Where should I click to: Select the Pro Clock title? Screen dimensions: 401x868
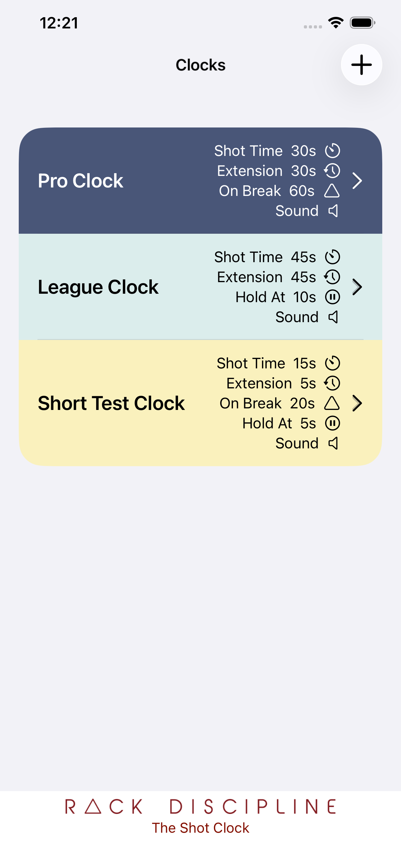(x=81, y=181)
